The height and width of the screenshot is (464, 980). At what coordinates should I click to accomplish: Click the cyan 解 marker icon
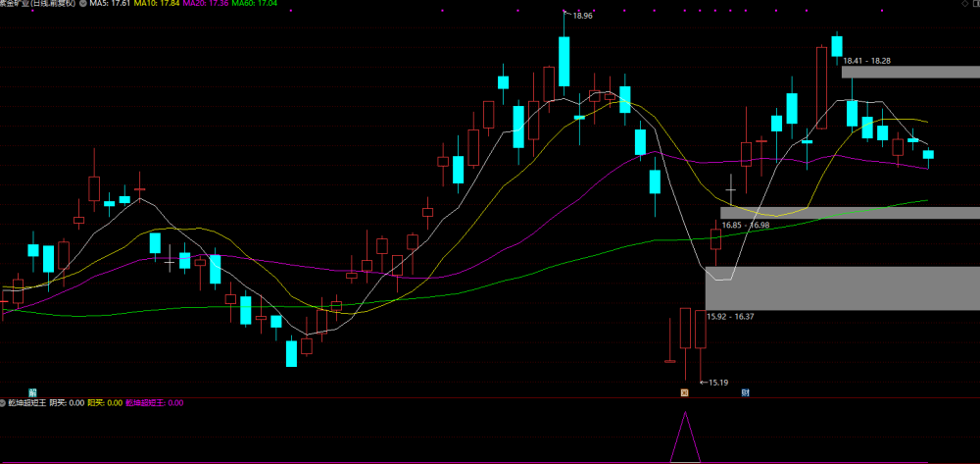click(32, 392)
